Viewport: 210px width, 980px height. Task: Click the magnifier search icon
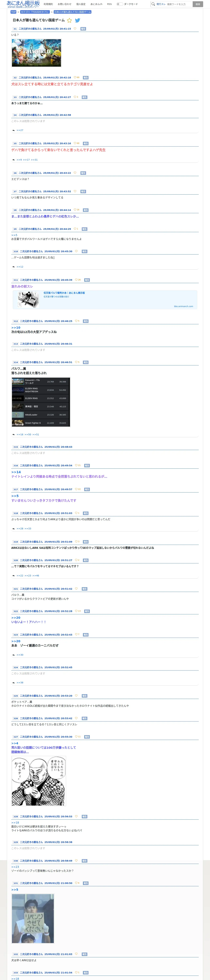[x=153, y=4]
